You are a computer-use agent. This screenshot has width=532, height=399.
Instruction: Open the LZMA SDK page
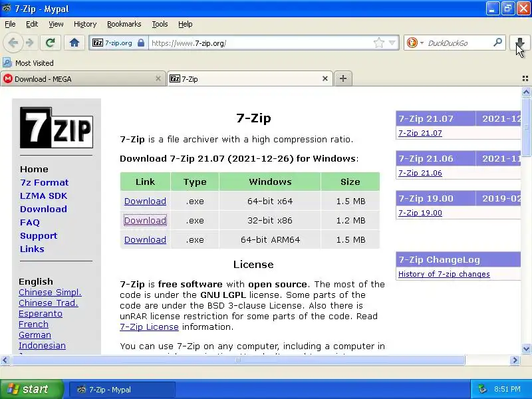pos(43,196)
